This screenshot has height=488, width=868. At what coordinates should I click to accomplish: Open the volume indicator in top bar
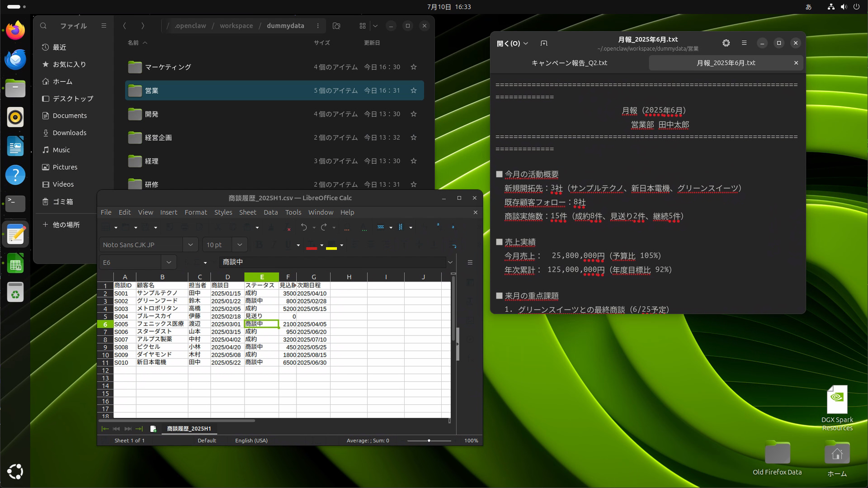[844, 7]
